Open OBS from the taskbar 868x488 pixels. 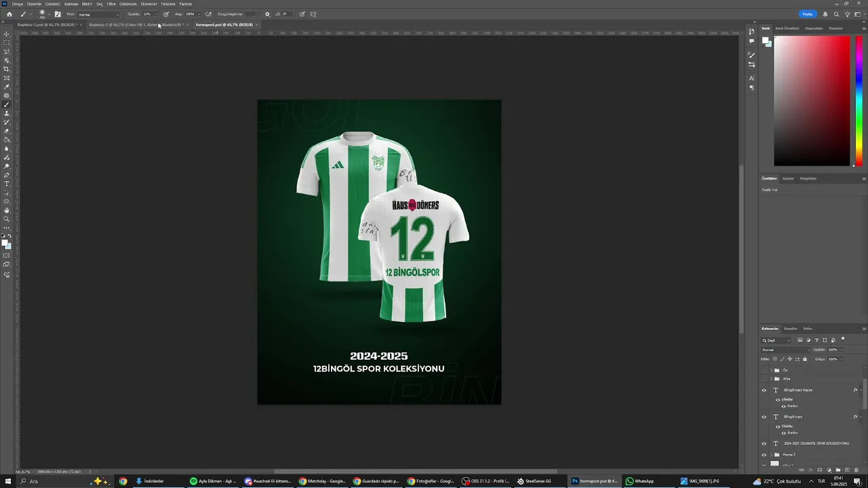(x=486, y=481)
